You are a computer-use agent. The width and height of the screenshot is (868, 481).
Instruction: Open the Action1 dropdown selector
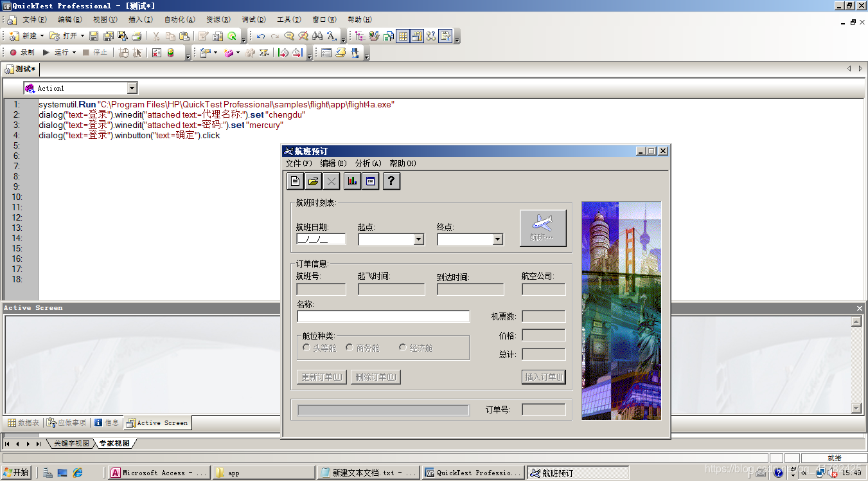132,87
